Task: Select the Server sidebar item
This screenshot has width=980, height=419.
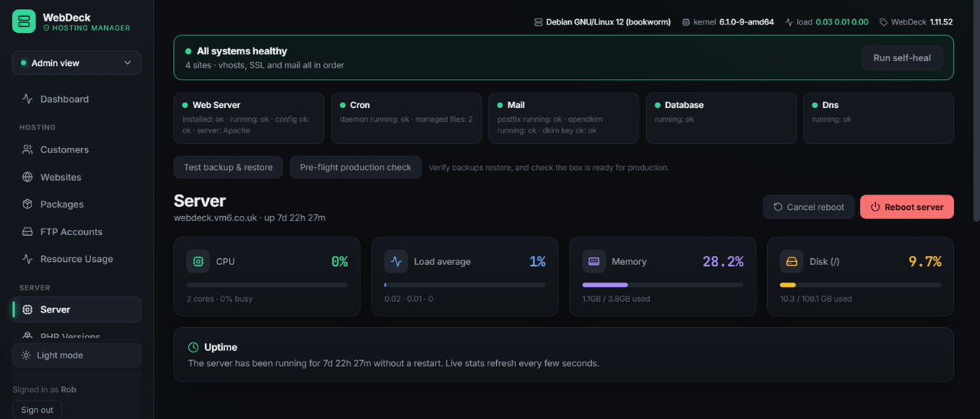Action: click(x=77, y=309)
